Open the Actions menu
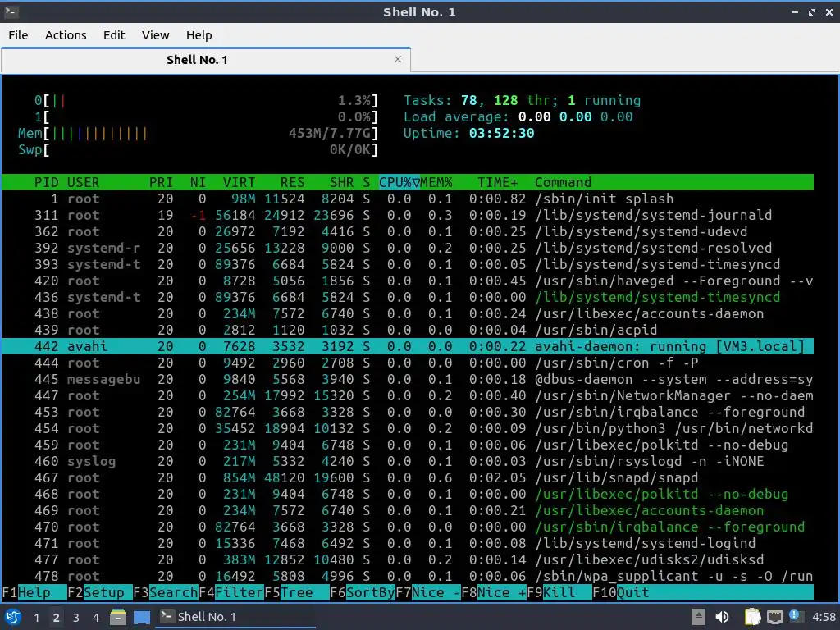840x630 pixels. [x=66, y=35]
